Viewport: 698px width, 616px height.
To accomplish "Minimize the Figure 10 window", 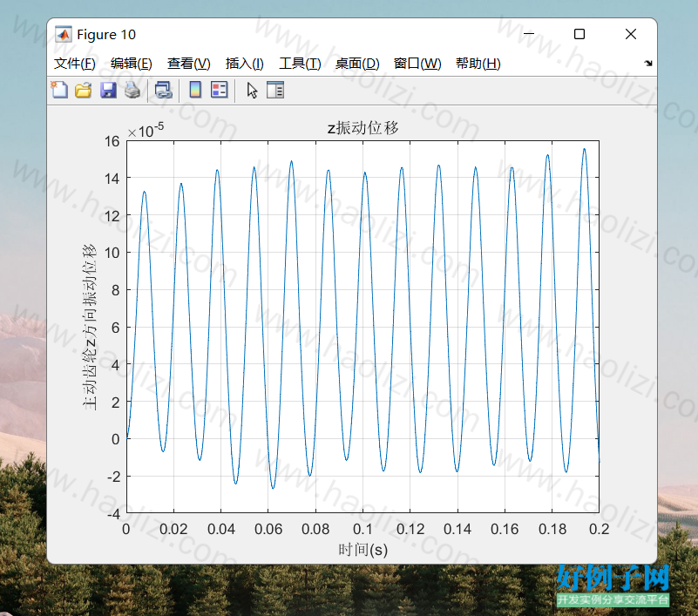I will (x=529, y=34).
